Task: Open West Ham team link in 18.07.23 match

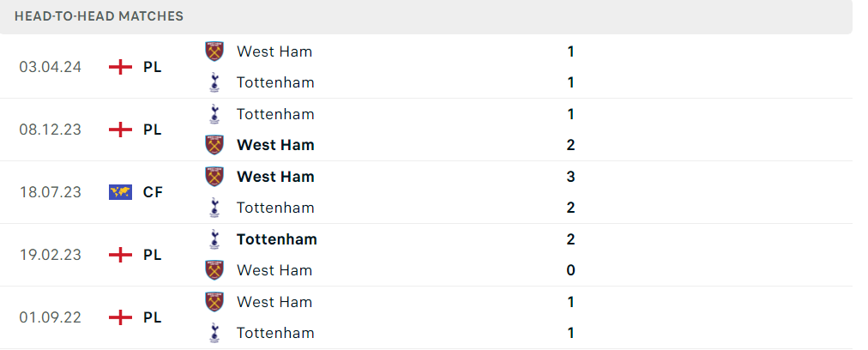Action: click(275, 177)
